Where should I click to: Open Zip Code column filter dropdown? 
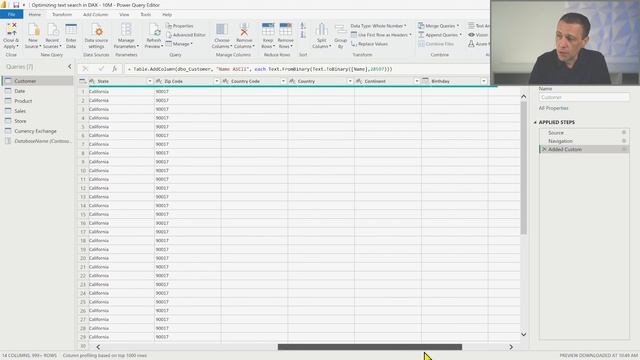pos(217,81)
